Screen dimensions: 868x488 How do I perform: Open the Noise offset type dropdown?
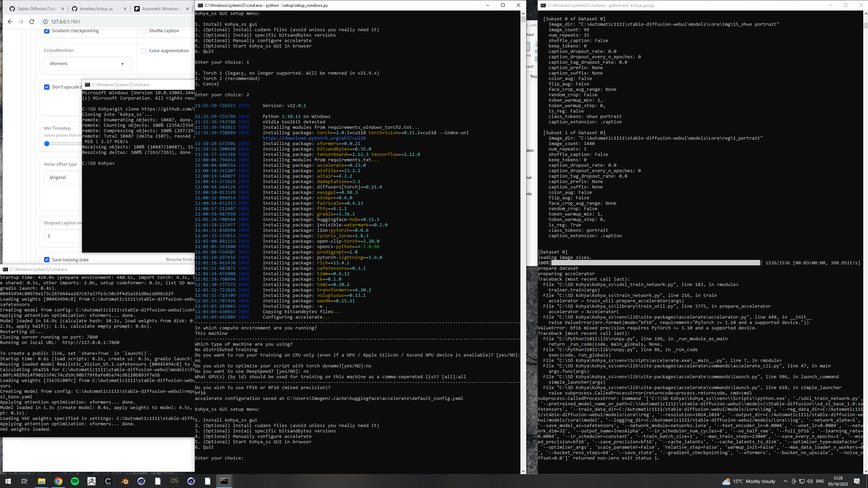click(x=63, y=178)
